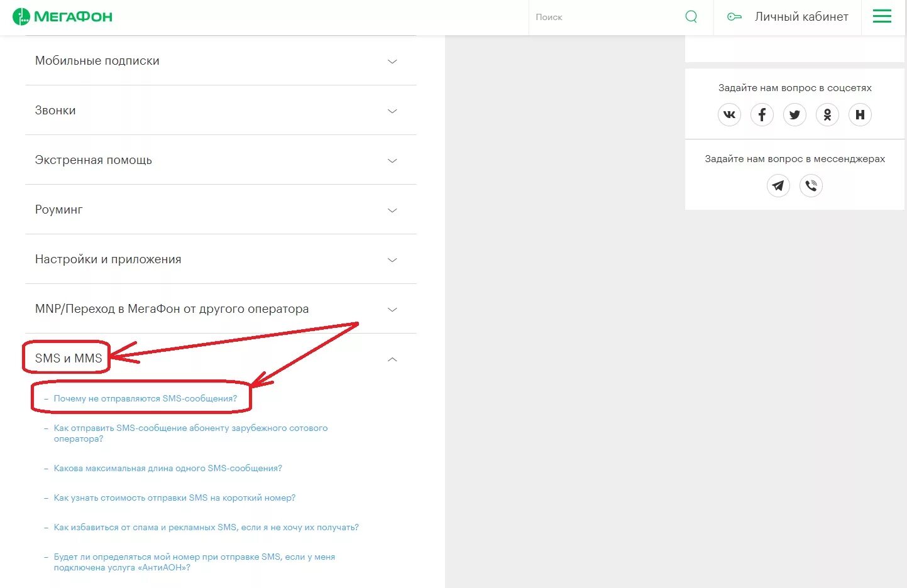Open link about removing spam and advertising SMS
Screen dimensions: 907x588
pos(206,527)
